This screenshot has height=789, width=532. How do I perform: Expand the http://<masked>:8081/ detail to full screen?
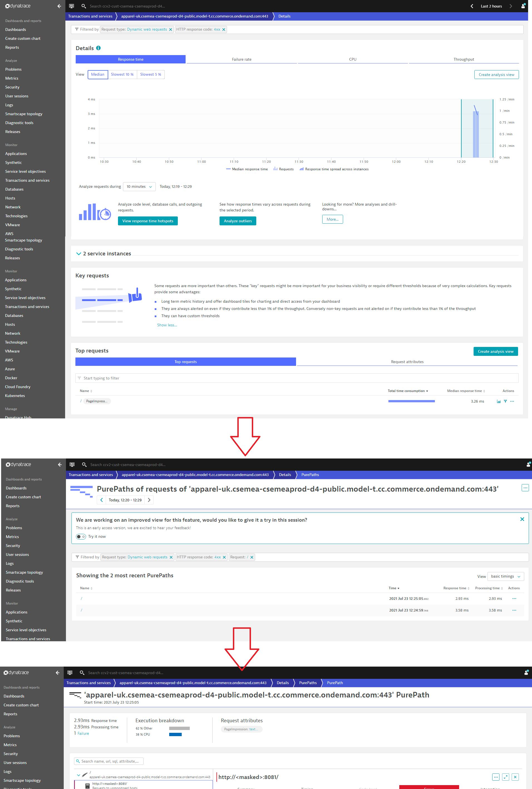pyautogui.click(x=506, y=777)
